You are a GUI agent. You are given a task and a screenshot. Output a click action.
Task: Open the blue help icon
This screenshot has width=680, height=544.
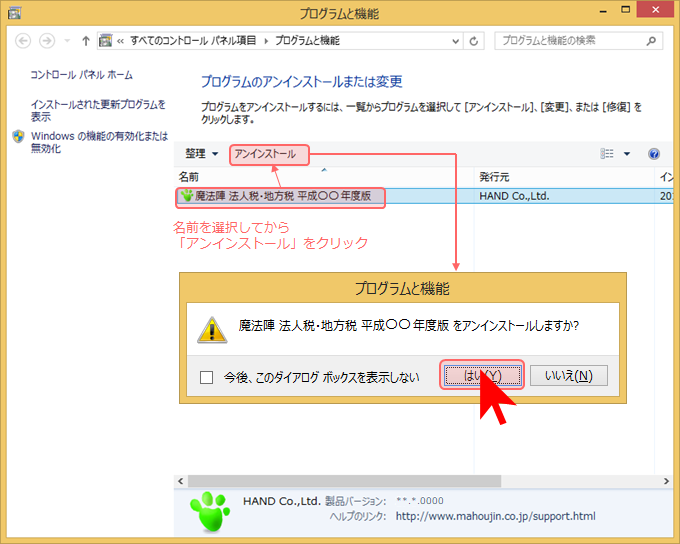pos(654,154)
